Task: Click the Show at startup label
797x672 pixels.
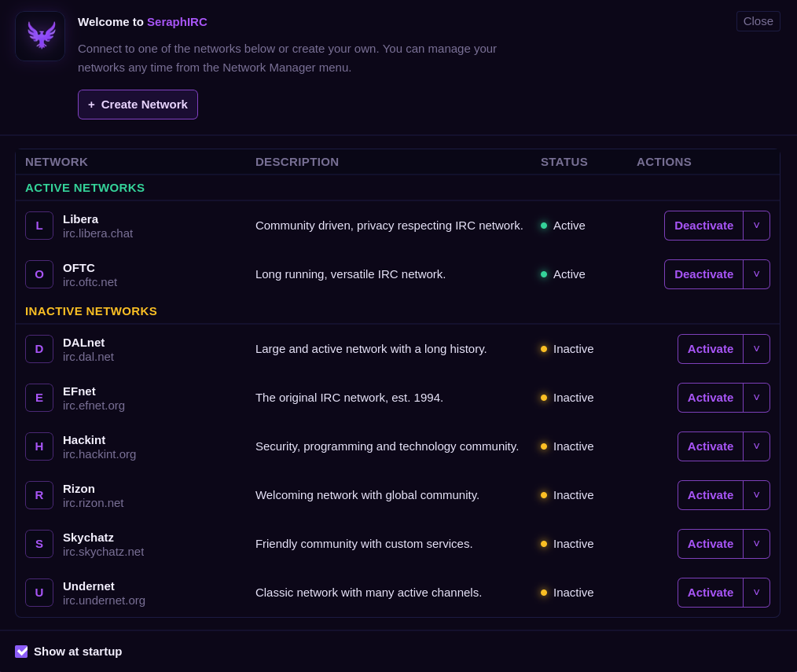Action: click(78, 652)
